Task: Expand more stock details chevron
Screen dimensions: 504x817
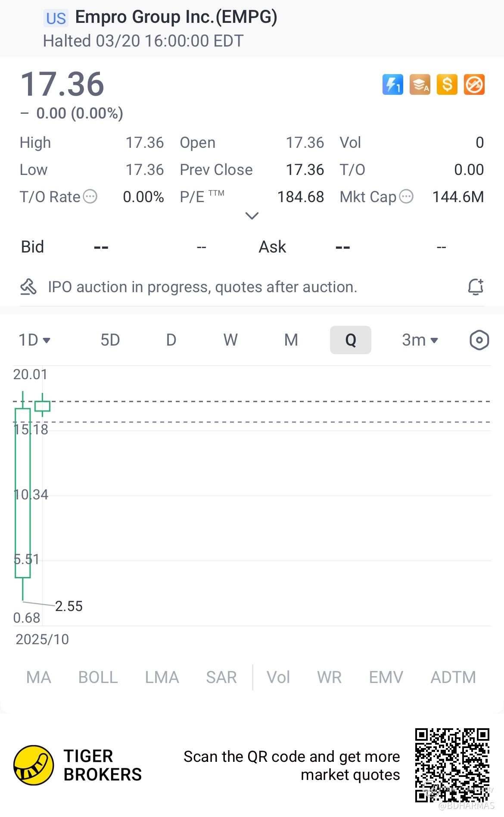Action: pyautogui.click(x=252, y=215)
